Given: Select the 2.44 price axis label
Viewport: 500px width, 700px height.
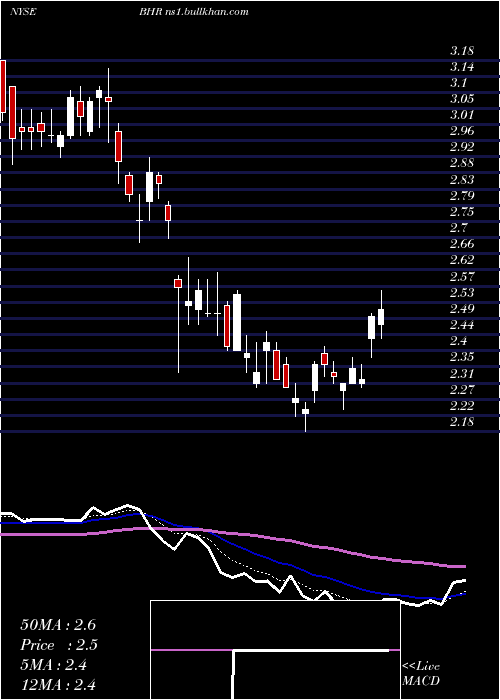Looking at the screenshot, I should point(462,325).
